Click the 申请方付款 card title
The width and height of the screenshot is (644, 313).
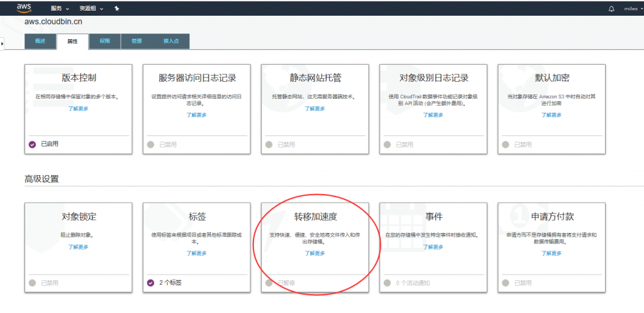tap(552, 217)
